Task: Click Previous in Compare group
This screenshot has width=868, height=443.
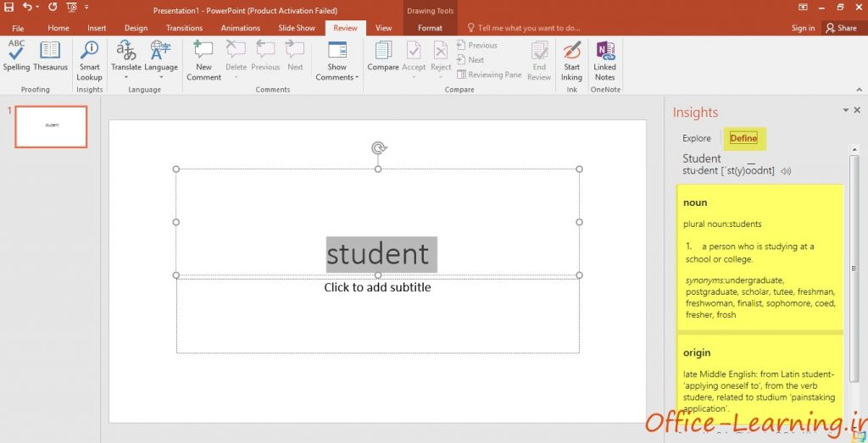Action: pyautogui.click(x=477, y=46)
